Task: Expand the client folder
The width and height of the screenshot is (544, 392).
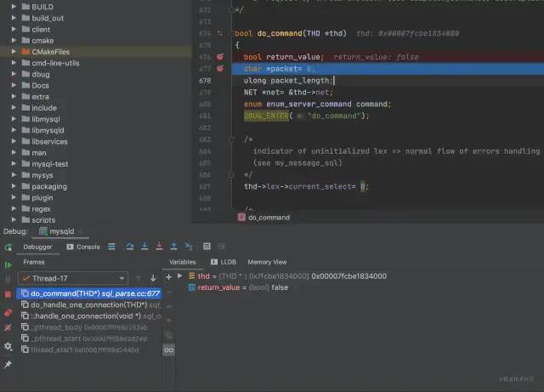Action: click(14, 29)
